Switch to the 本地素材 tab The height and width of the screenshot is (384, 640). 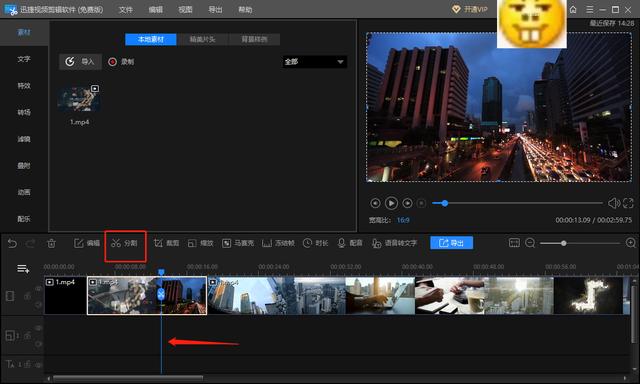pyautogui.click(x=151, y=40)
